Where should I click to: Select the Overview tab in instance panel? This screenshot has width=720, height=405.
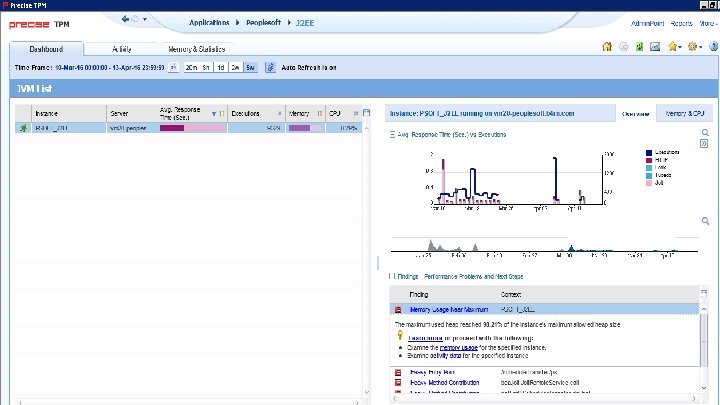tap(636, 113)
